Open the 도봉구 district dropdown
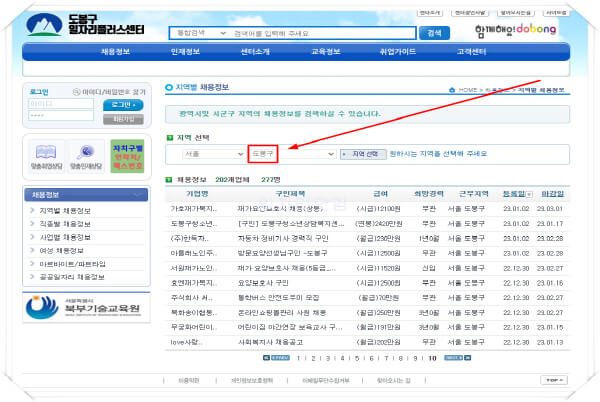The image size is (600, 402). point(293,154)
